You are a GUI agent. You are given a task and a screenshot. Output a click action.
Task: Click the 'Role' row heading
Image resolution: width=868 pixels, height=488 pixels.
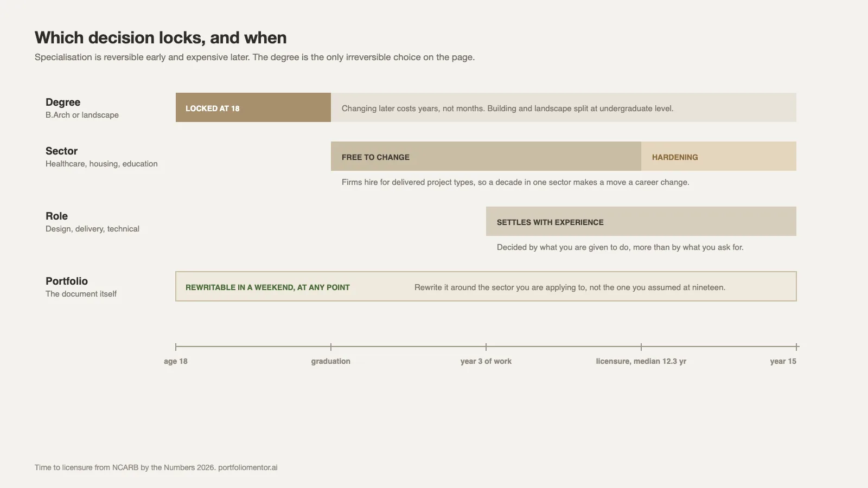coord(56,216)
